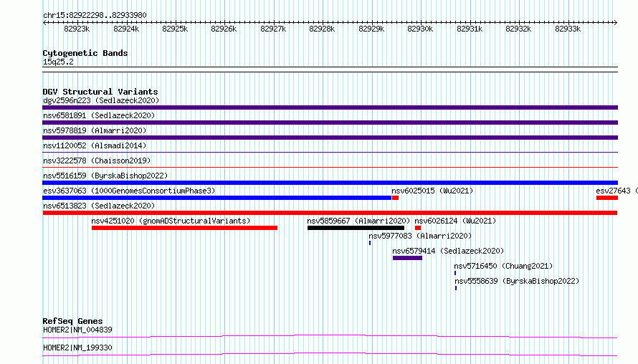Click the nsv5859667 (Almarri2020) label
The width and height of the screenshot is (638, 364).
point(358,221)
